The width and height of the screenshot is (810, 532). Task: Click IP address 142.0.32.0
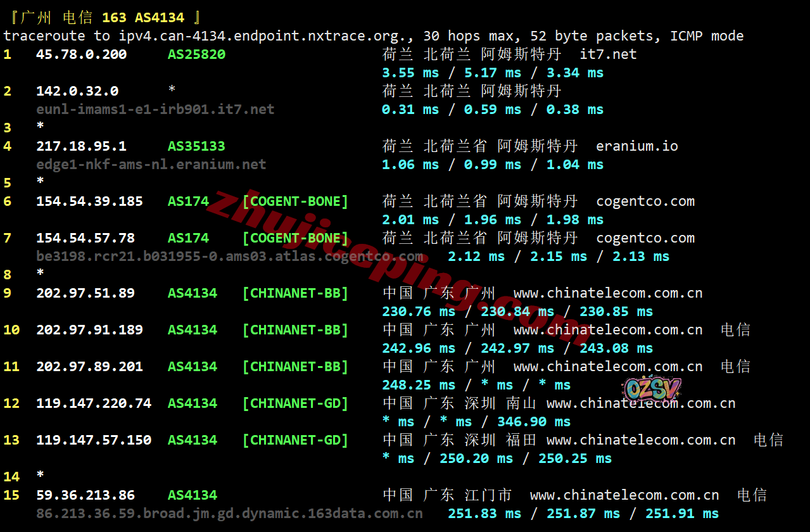tap(77, 91)
